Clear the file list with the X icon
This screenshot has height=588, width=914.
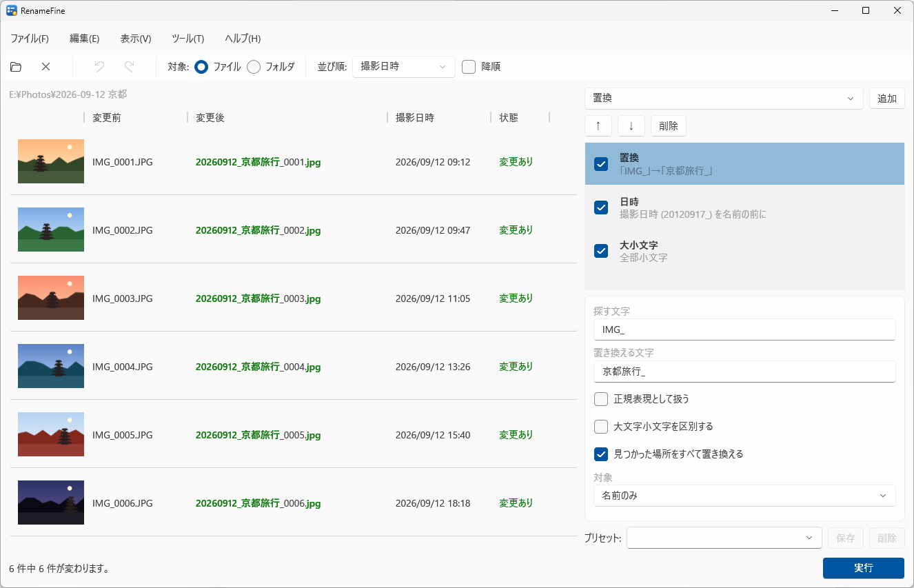click(45, 67)
